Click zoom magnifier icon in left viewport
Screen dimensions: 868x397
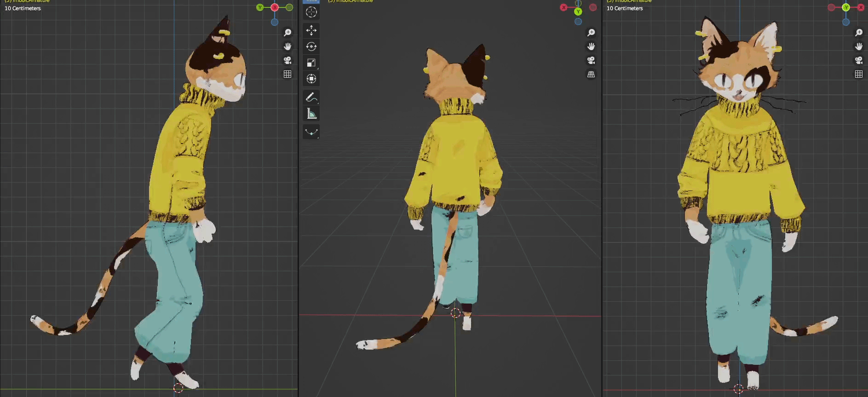pyautogui.click(x=287, y=33)
